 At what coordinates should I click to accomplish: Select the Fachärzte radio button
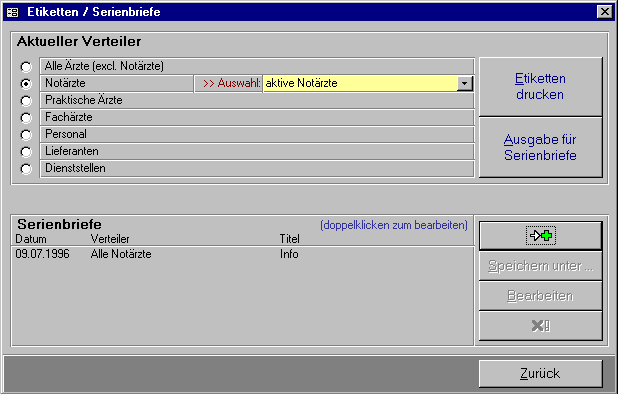coord(26,117)
